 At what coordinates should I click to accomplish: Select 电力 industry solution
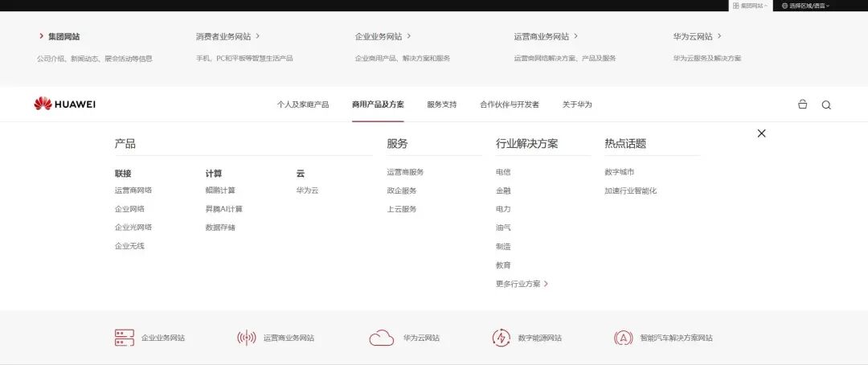click(x=503, y=209)
